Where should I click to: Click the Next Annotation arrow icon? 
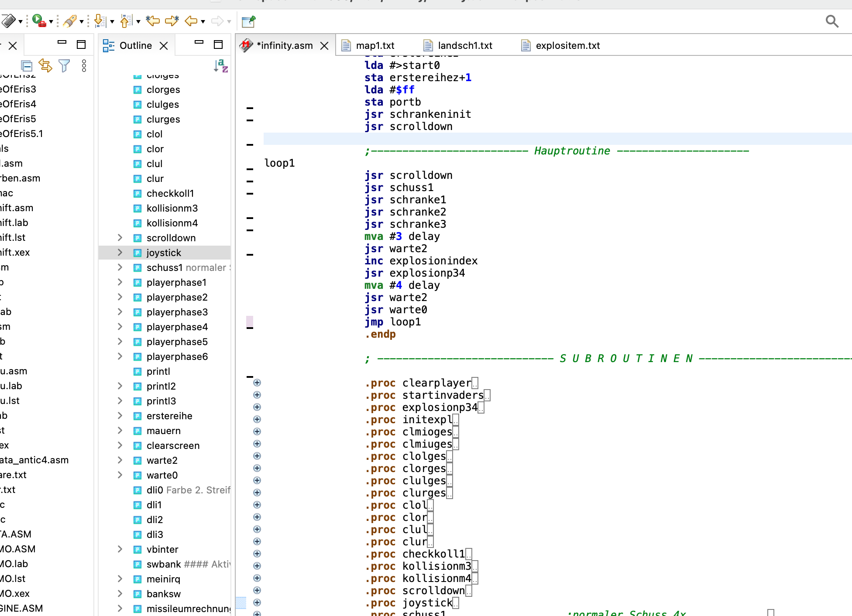click(100, 21)
